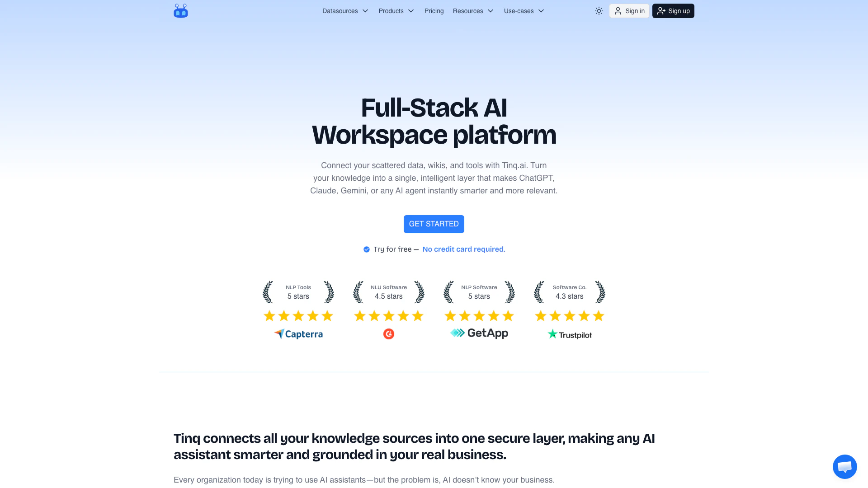Expand the Products dropdown menu

[396, 11]
